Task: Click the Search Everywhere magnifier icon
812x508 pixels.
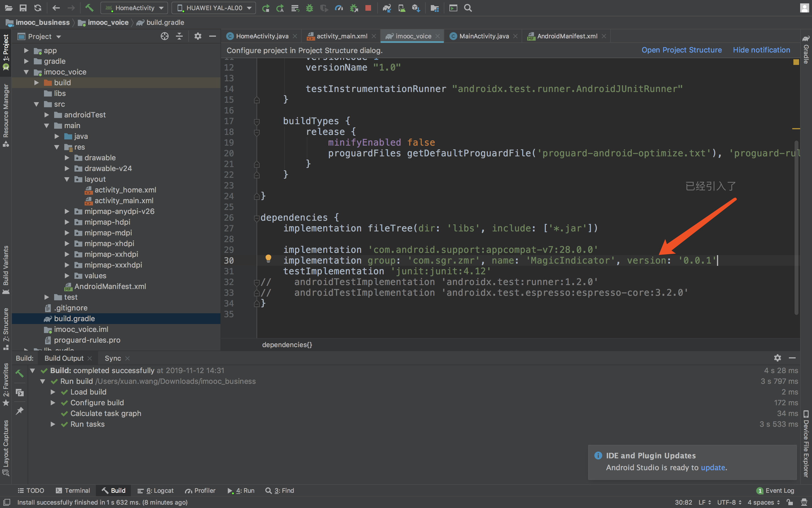Action: (x=468, y=8)
